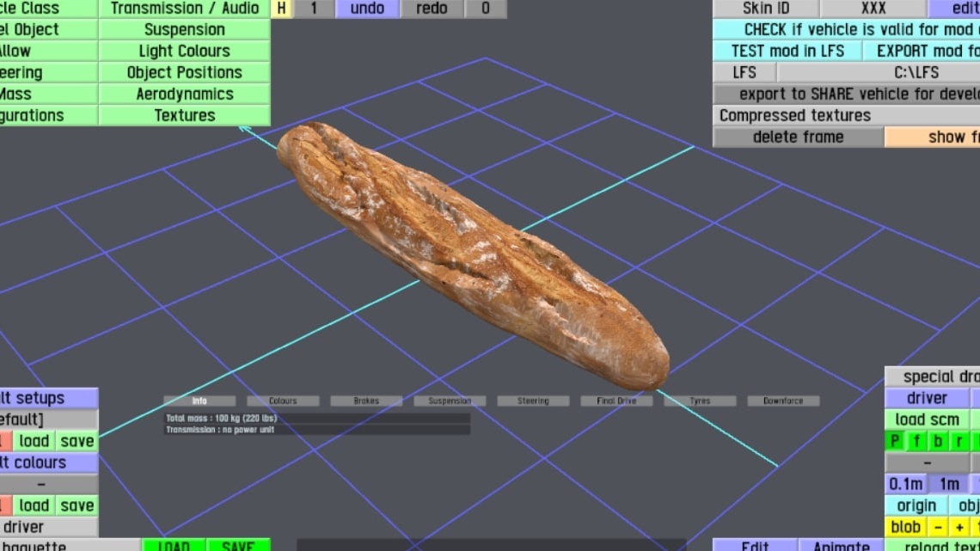Viewport: 980px width, 551px height.
Task: Click save under default setups
Action: click(77, 441)
